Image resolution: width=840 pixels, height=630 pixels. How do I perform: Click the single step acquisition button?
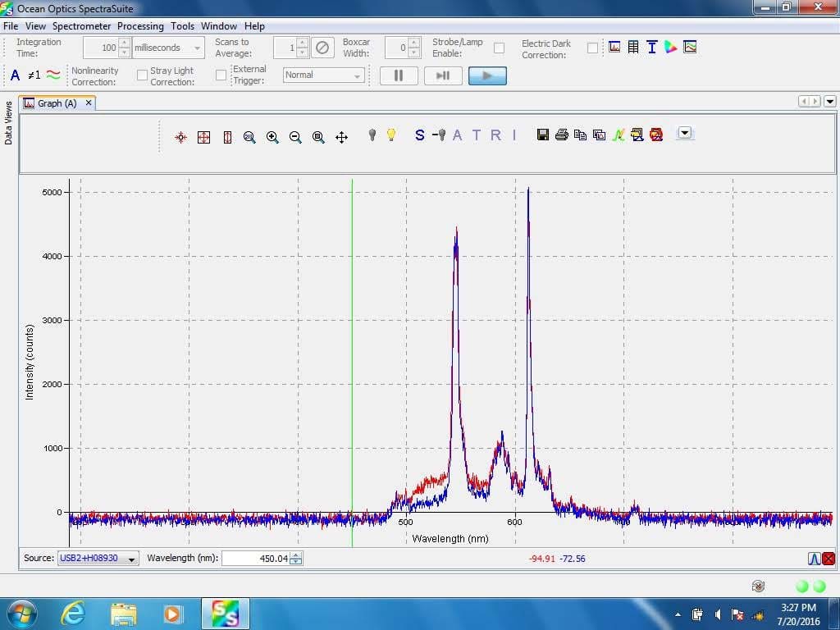[443, 75]
